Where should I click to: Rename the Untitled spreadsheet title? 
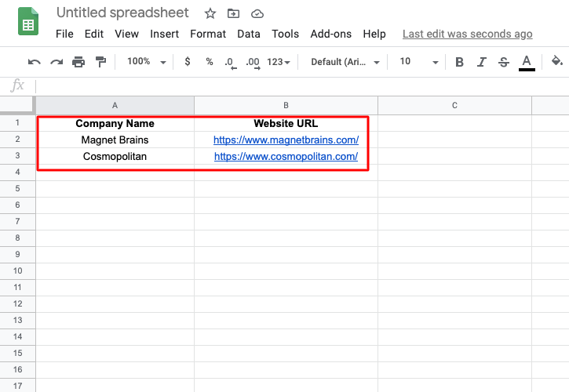pos(122,13)
